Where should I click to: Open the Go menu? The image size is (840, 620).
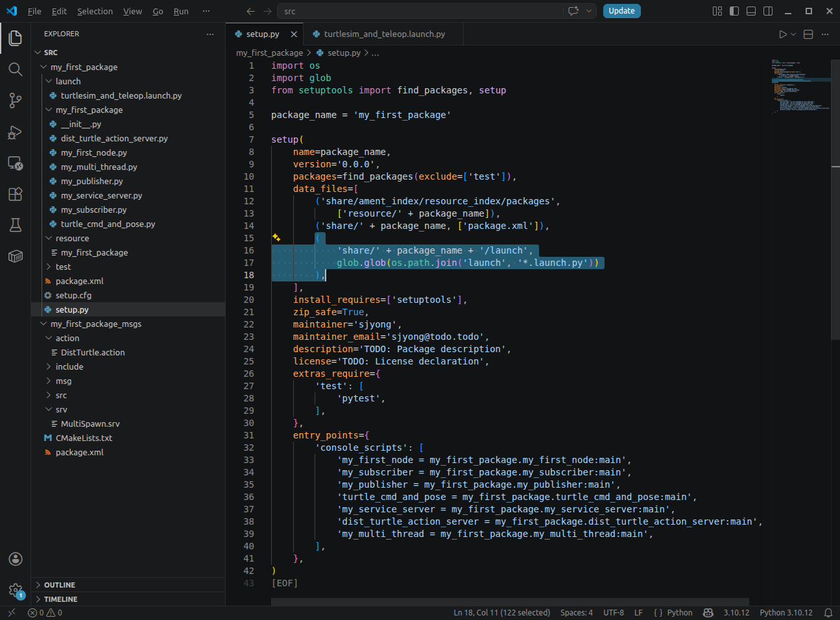pyautogui.click(x=158, y=11)
